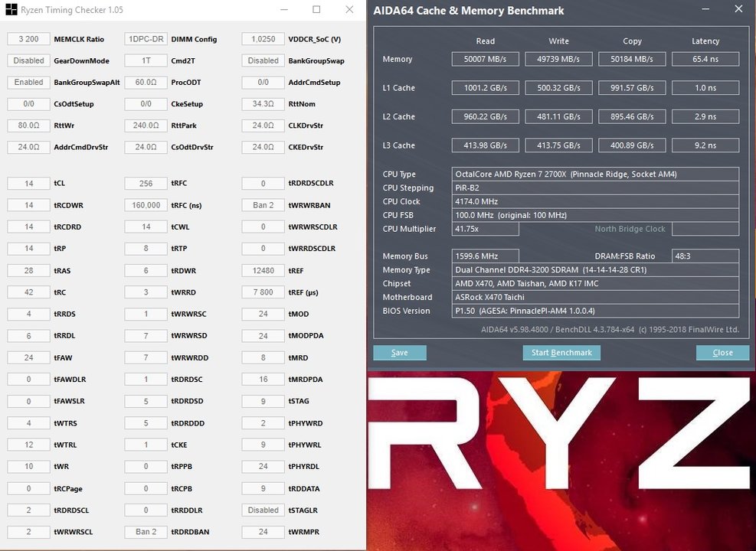Select the tRTP value 8
The image size is (756, 551).
coord(146,249)
